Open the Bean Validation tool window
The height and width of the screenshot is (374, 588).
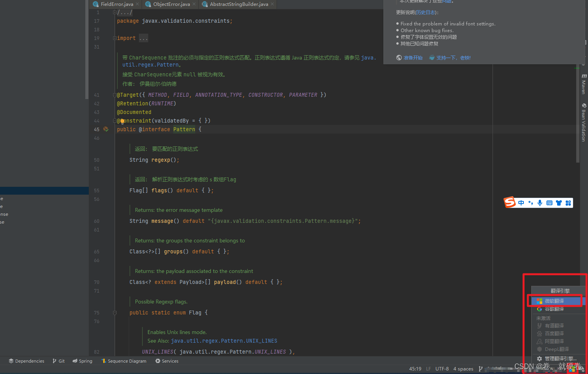coord(584,122)
